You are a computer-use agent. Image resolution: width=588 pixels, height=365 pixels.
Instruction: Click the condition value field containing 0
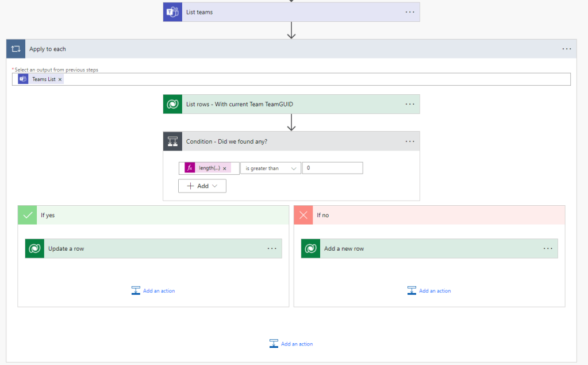(333, 168)
